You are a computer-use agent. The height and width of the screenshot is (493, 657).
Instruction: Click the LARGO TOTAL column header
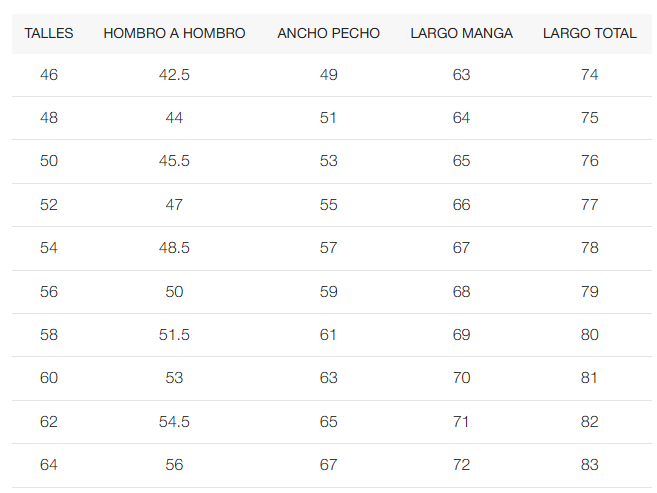tap(590, 33)
